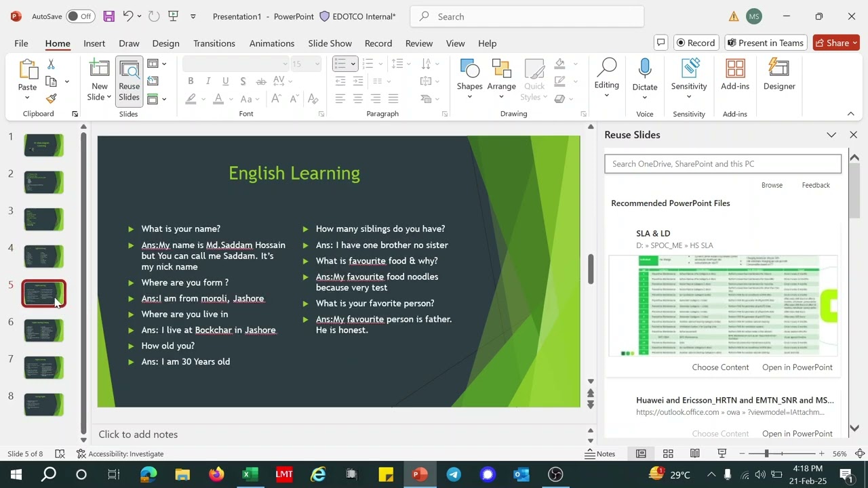The width and height of the screenshot is (868, 488).
Task: Open File Explorer from the taskbar
Action: [x=182, y=474]
